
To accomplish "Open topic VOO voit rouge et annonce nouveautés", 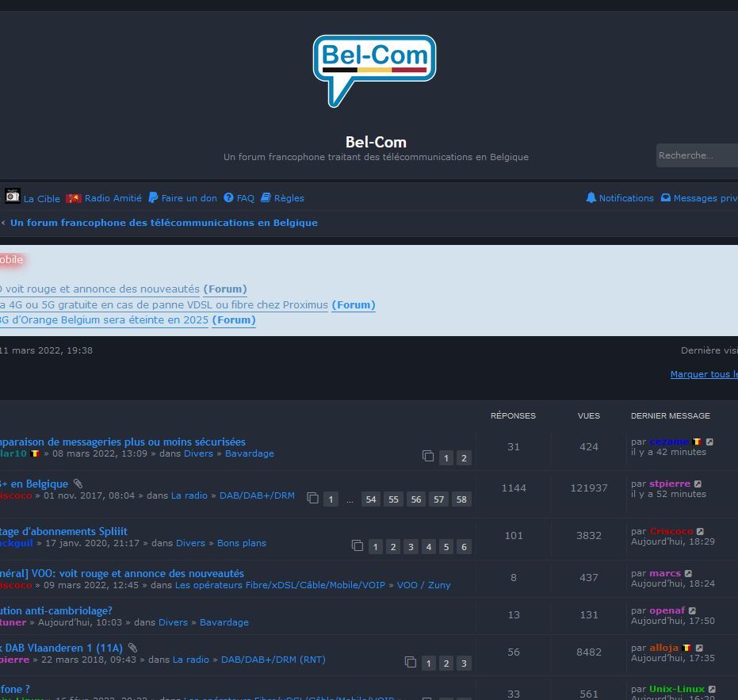I will (x=122, y=573).
